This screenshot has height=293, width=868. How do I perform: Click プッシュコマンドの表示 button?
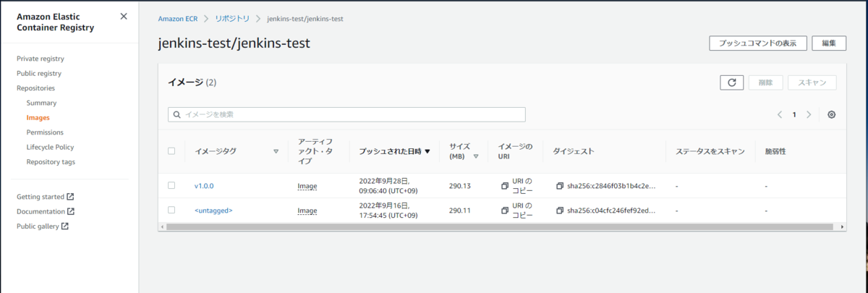pos(757,43)
